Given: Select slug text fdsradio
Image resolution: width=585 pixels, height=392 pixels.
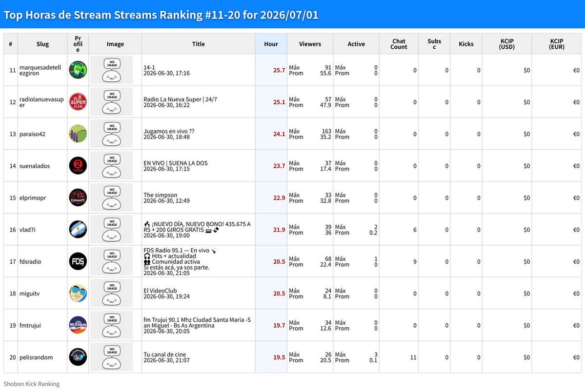Looking at the screenshot, I should (30, 261).
